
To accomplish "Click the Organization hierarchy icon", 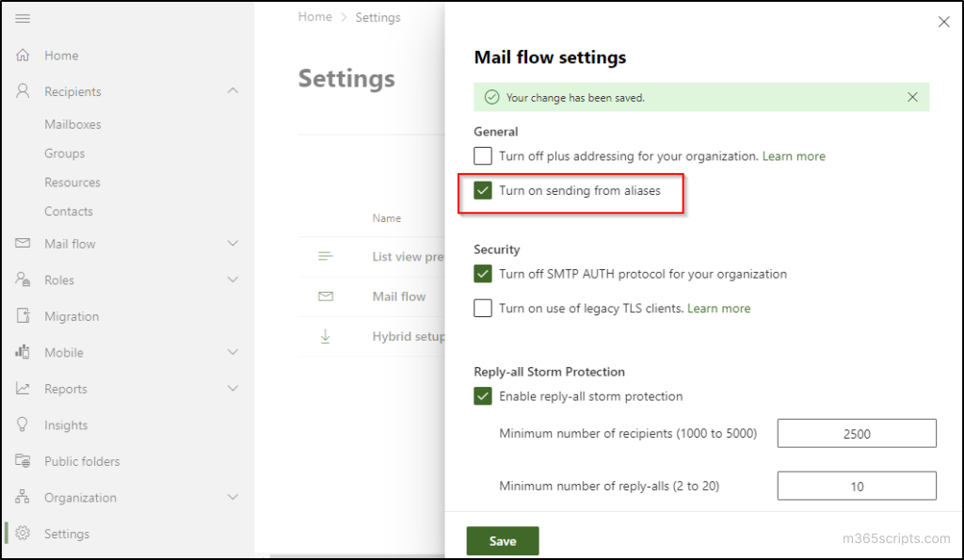I will coord(23,497).
